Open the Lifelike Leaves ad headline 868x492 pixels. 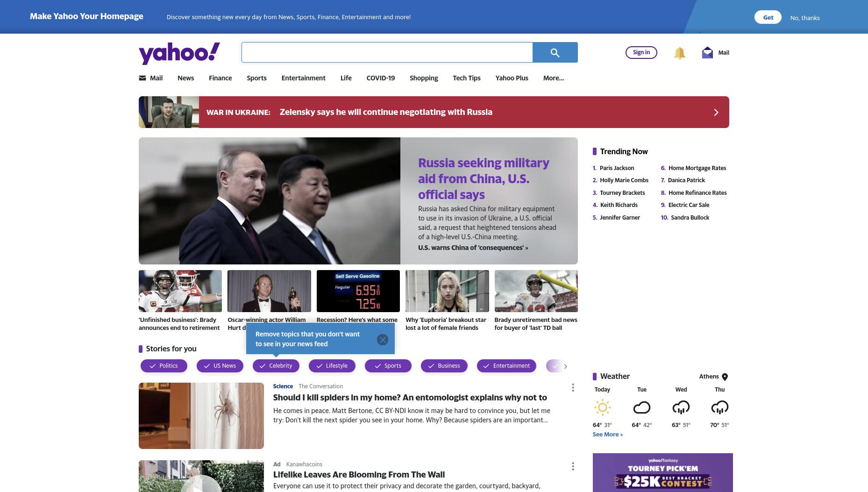click(359, 475)
